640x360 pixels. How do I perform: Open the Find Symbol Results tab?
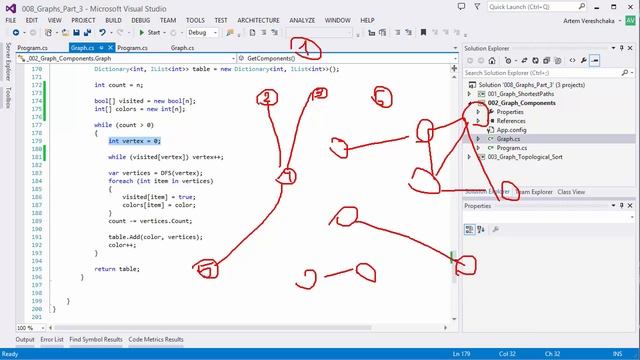(96, 339)
